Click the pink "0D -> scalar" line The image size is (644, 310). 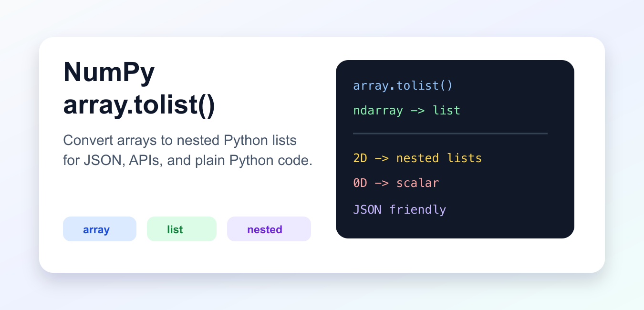396,183
